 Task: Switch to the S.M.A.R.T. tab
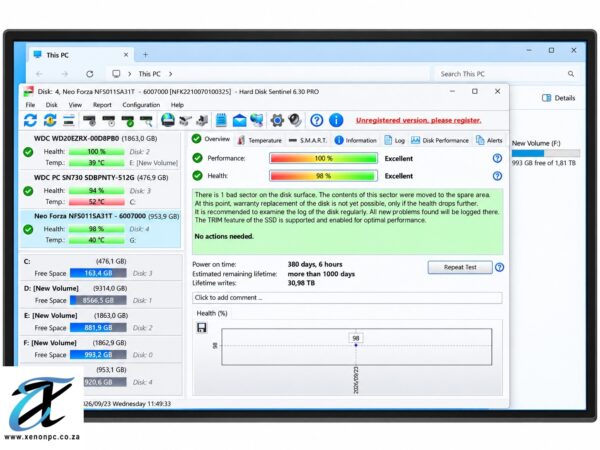click(308, 140)
